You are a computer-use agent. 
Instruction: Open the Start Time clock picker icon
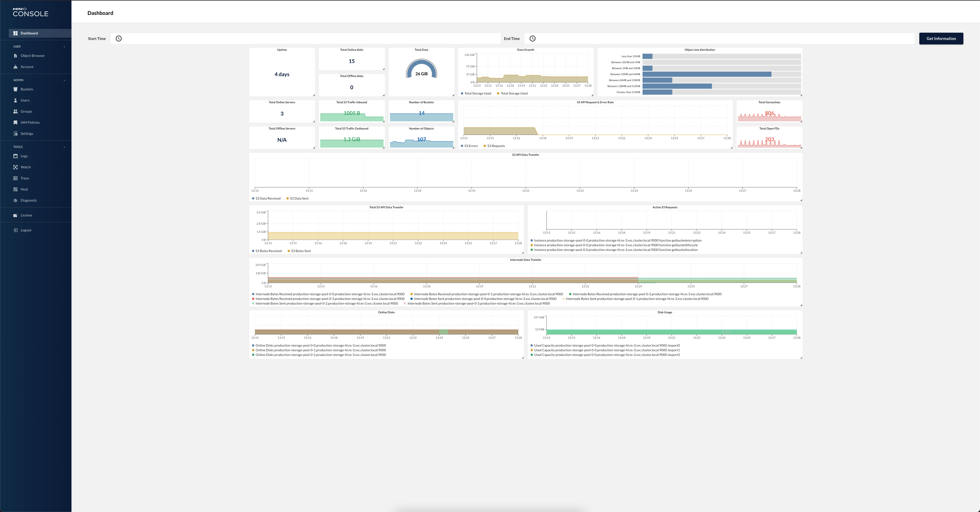point(119,38)
